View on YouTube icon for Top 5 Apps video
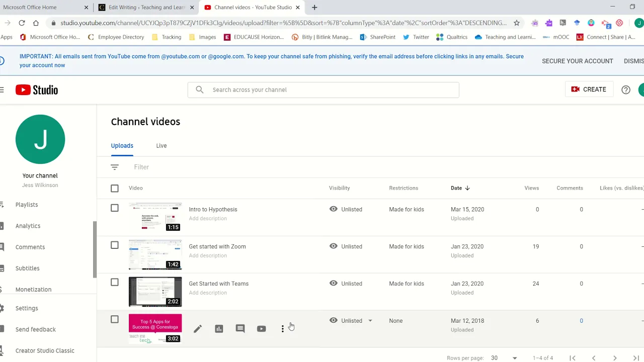644x362 pixels. coord(261,329)
